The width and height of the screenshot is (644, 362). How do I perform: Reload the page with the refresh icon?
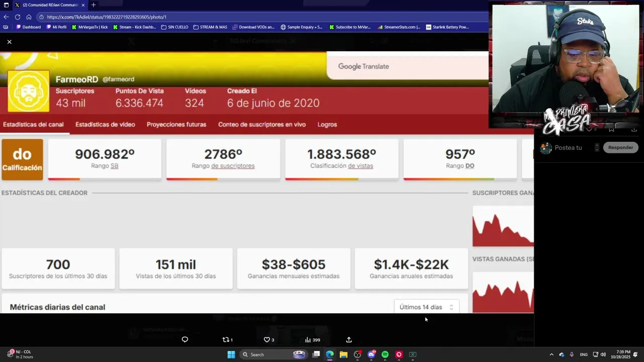coord(17,17)
